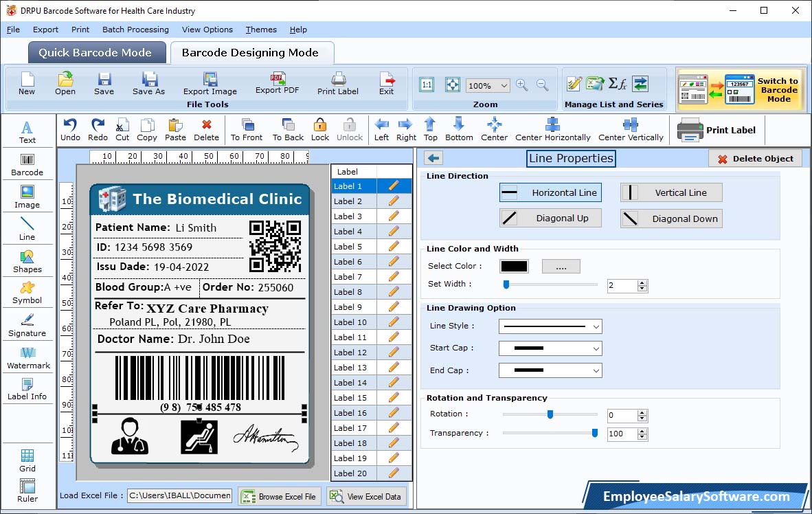
Task: Toggle the Grid display
Action: pyautogui.click(x=27, y=460)
